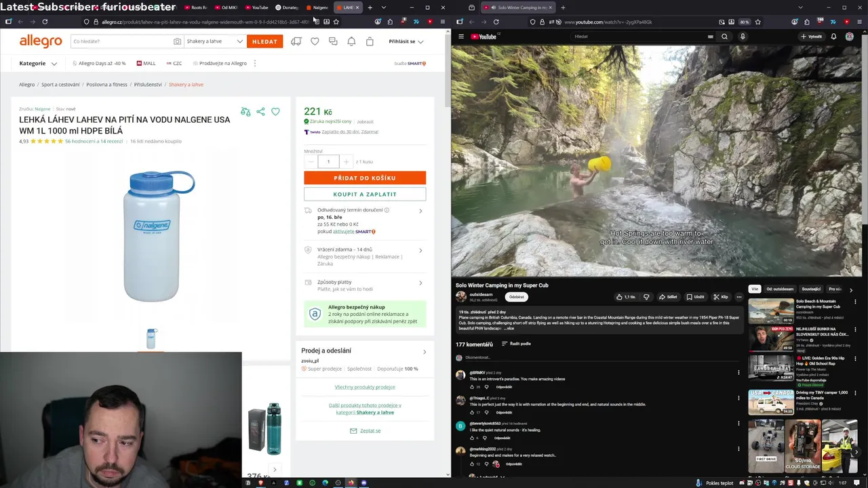This screenshot has height=488, width=868.
Task: Click Vytvořit create button on YouTube
Action: 812,37
